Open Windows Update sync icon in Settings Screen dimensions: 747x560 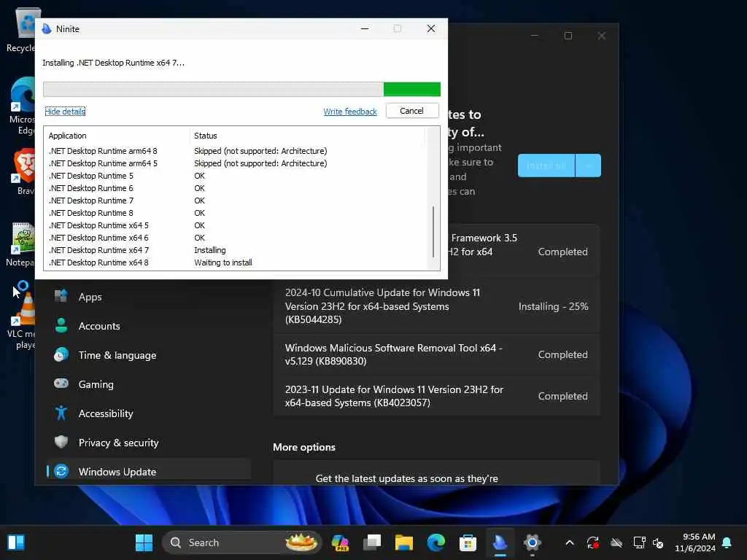click(x=61, y=471)
